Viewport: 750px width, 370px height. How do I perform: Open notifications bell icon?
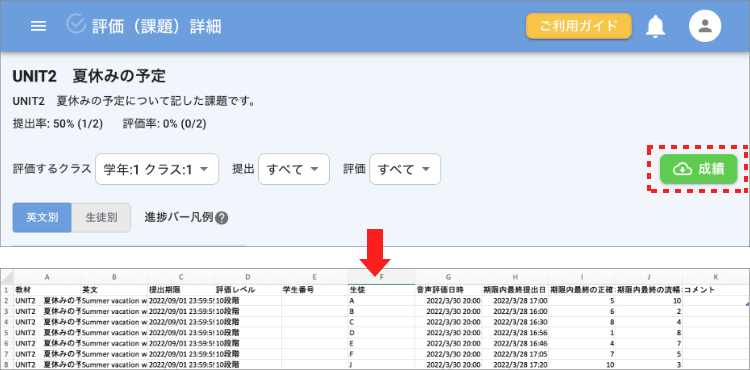pyautogui.click(x=655, y=26)
